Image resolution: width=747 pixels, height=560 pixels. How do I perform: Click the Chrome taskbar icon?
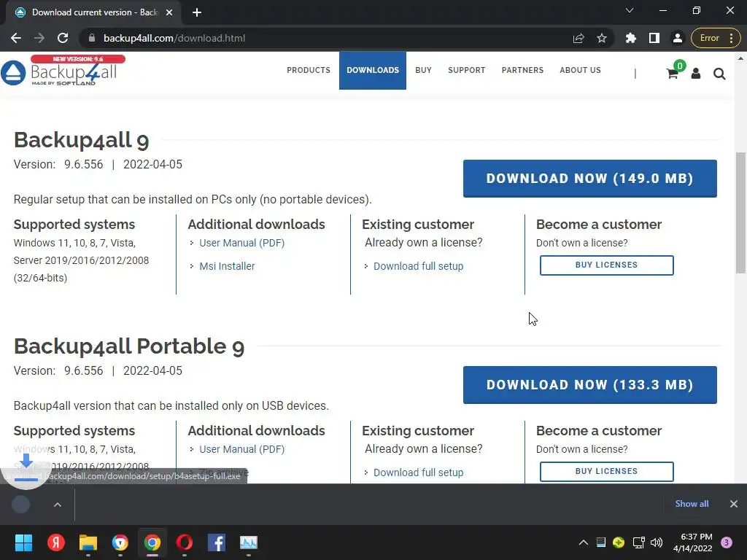[152, 542]
